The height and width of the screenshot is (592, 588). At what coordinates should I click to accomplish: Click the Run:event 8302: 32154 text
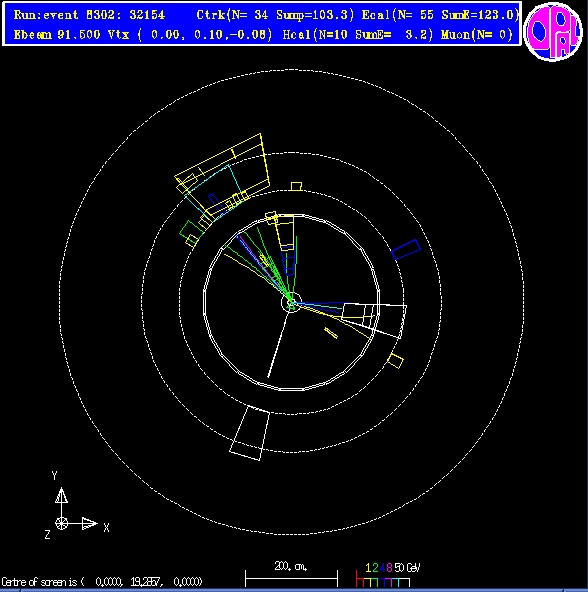(89, 15)
